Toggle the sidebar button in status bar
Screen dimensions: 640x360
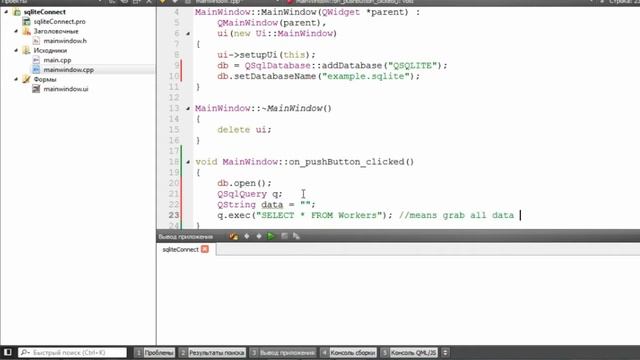7,352
